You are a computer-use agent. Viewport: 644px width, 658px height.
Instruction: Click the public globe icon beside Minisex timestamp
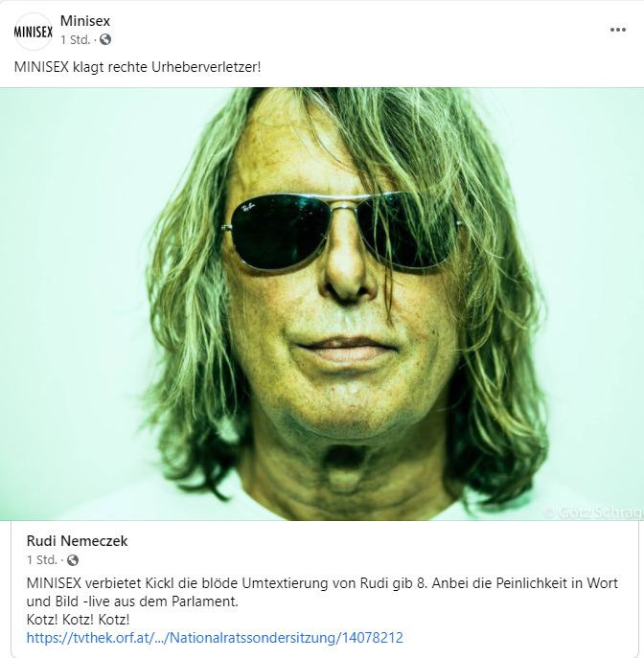pyautogui.click(x=105, y=39)
